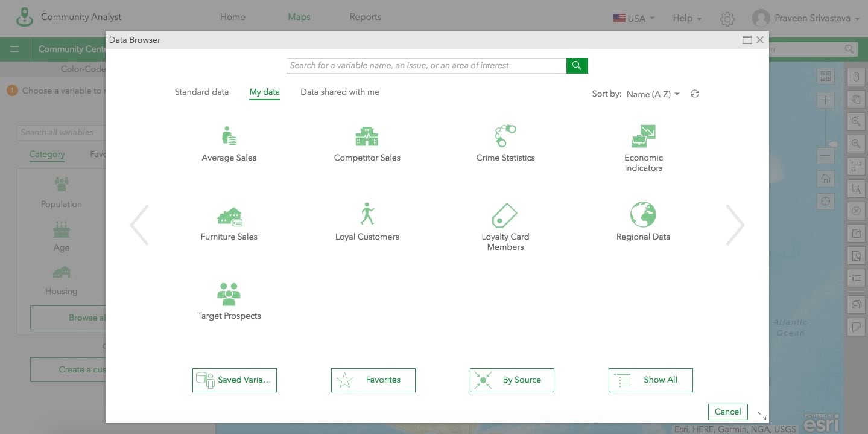Open the Average Sales category icon
Image resolution: width=868 pixels, height=434 pixels.
[229, 135]
